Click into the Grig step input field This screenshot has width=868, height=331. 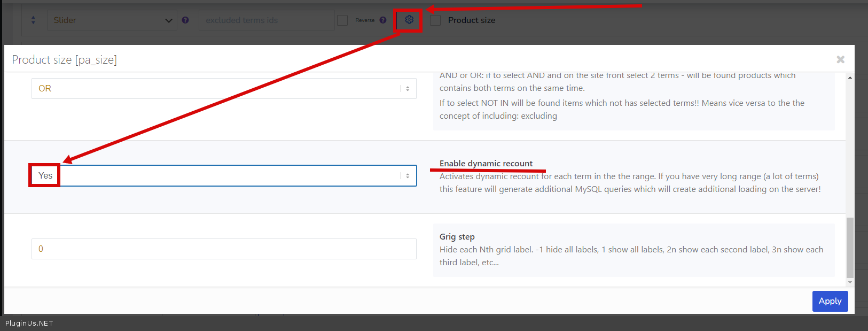click(224, 249)
